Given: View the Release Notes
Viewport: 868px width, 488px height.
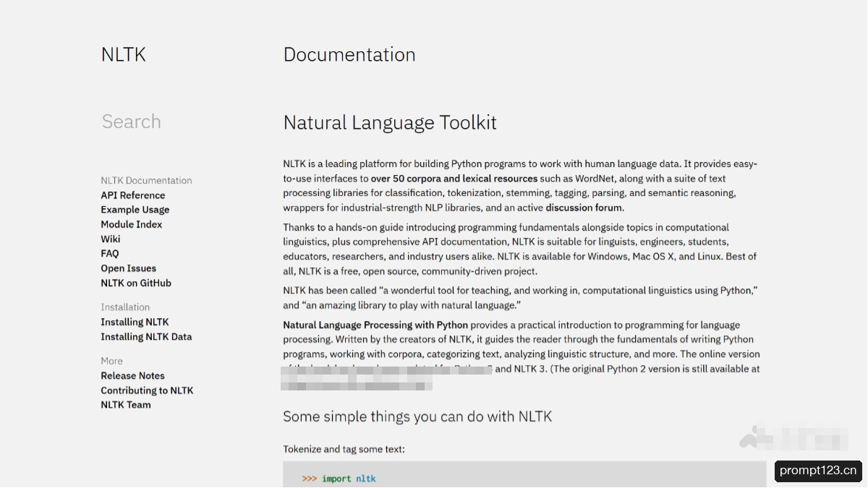Looking at the screenshot, I should pyautogui.click(x=133, y=376).
